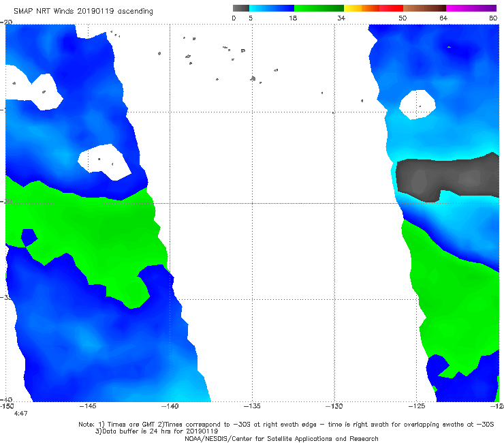The image size is (504, 443).
Task: Click the swath time '4:47'
Action: click(x=21, y=414)
